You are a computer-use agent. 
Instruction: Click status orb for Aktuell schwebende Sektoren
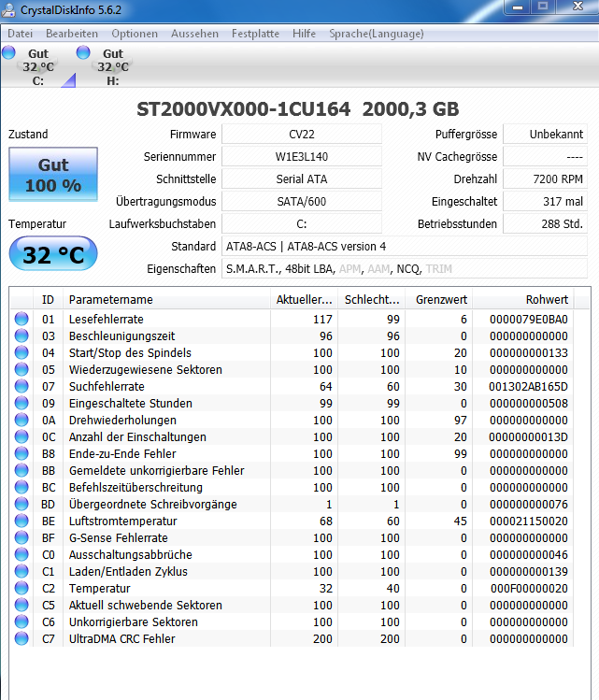coord(21,605)
